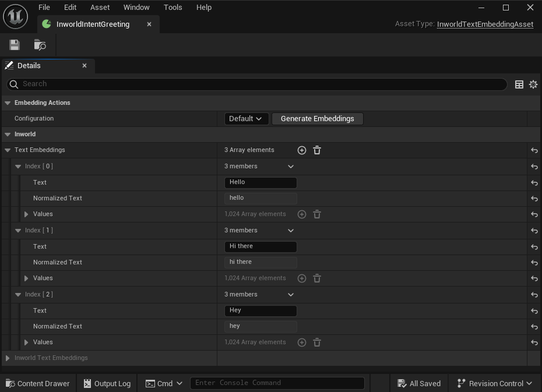Image resolution: width=542 pixels, height=392 pixels.
Task: Open the File menu
Action: [x=44, y=7]
